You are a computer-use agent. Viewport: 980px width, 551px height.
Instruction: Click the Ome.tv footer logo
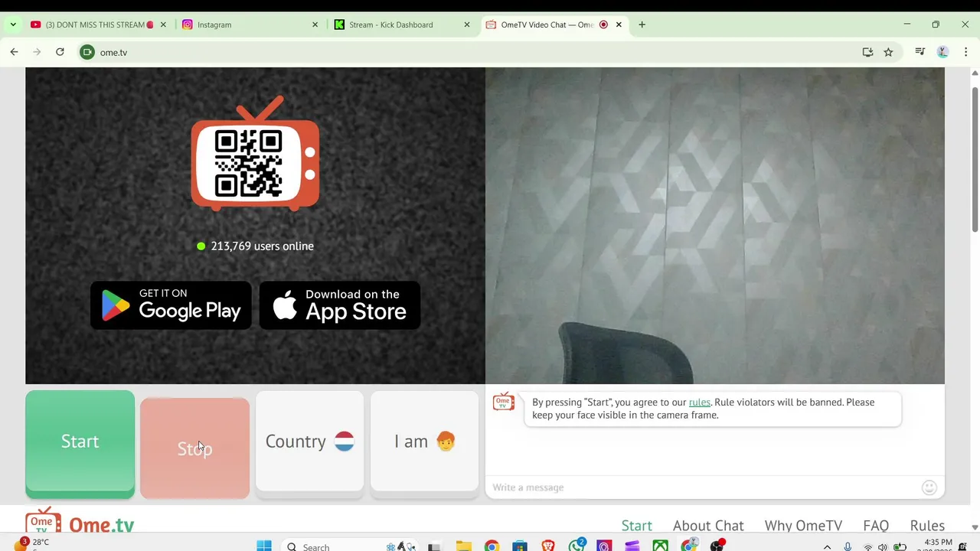point(80,522)
